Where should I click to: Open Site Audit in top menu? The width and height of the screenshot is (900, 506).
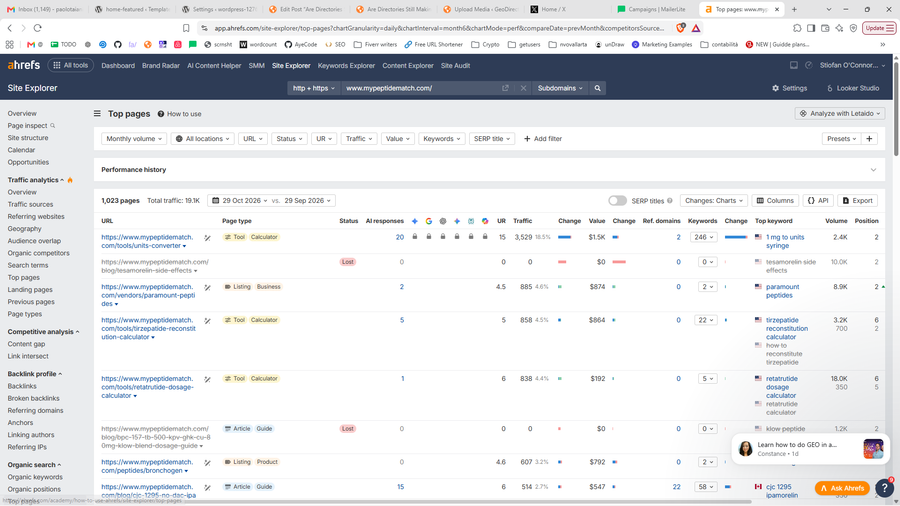[455, 65]
